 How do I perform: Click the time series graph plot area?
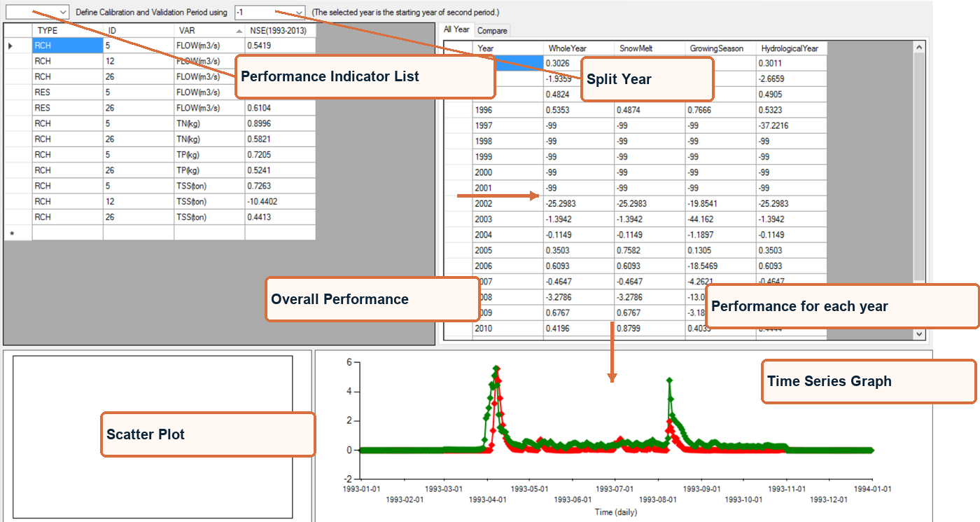(x=616, y=420)
